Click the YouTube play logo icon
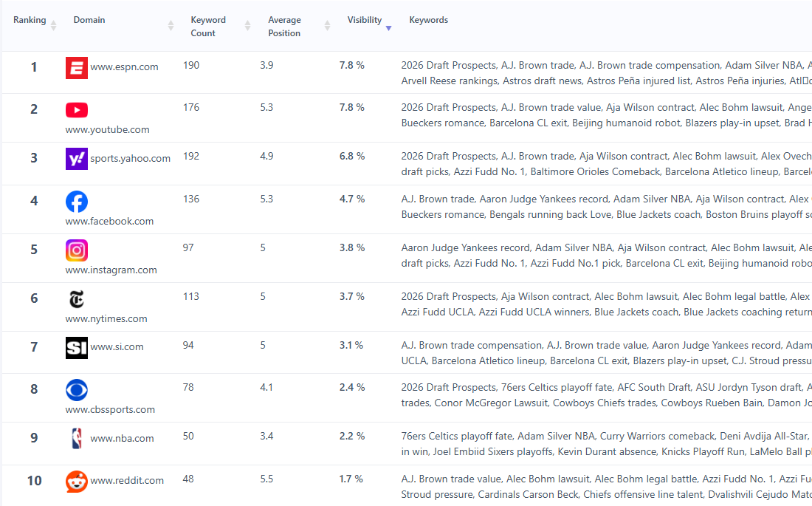 (x=76, y=110)
